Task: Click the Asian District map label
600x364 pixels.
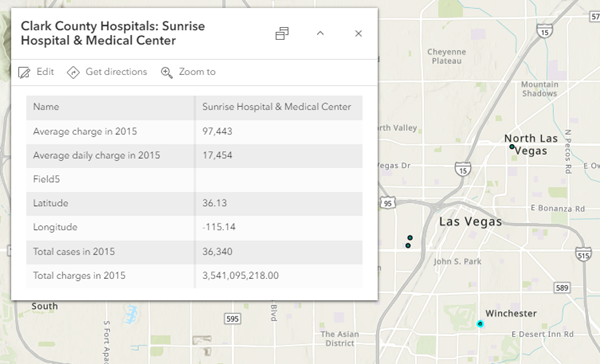Action: click(340, 339)
